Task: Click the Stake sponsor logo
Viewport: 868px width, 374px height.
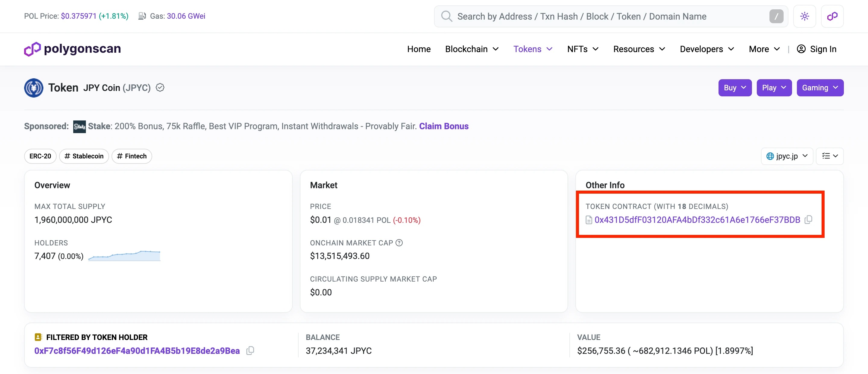Action: tap(80, 126)
